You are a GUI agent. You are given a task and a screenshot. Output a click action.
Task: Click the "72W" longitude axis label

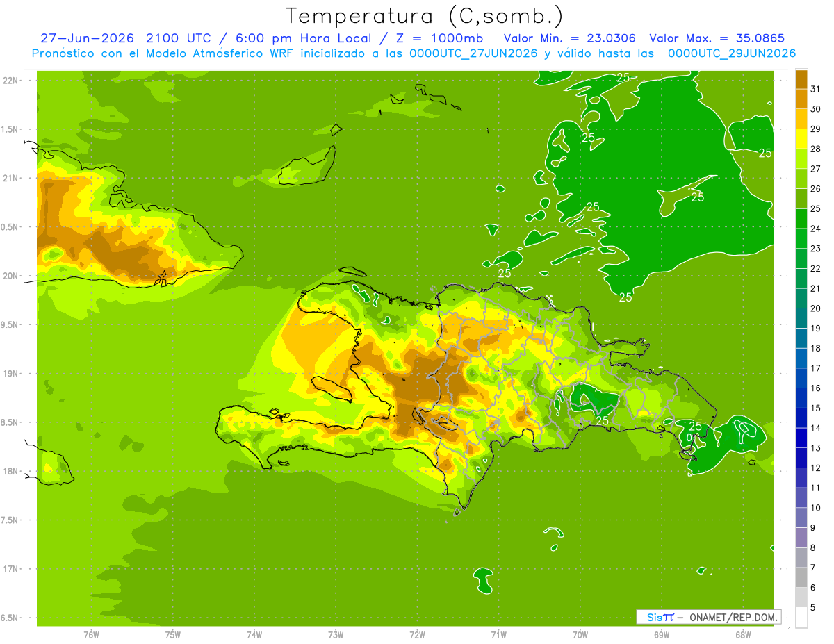[x=418, y=634]
